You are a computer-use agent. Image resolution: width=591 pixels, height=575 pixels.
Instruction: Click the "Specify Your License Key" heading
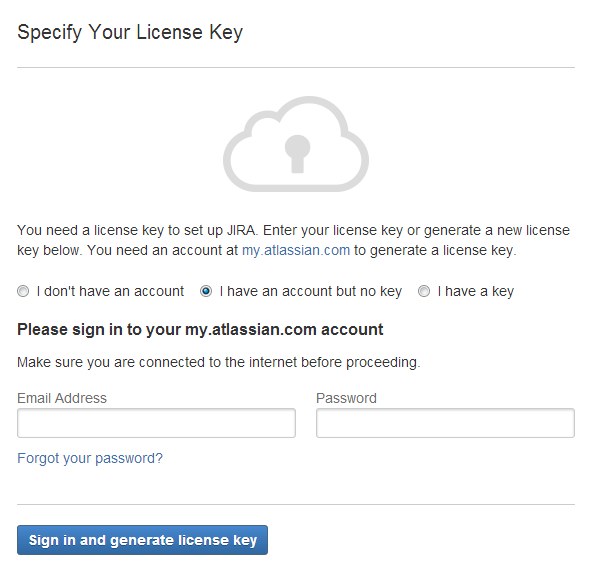click(x=130, y=32)
